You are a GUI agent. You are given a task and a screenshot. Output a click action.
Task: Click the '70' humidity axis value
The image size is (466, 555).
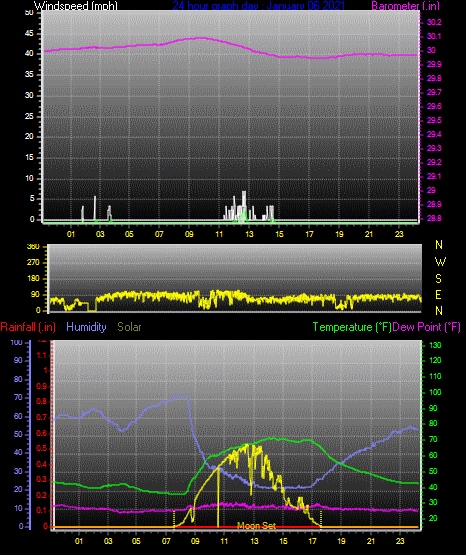click(18, 397)
